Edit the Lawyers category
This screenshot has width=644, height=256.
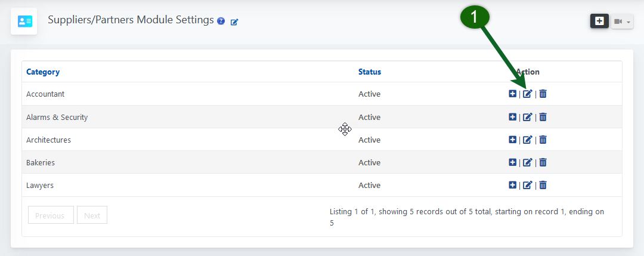[527, 185]
